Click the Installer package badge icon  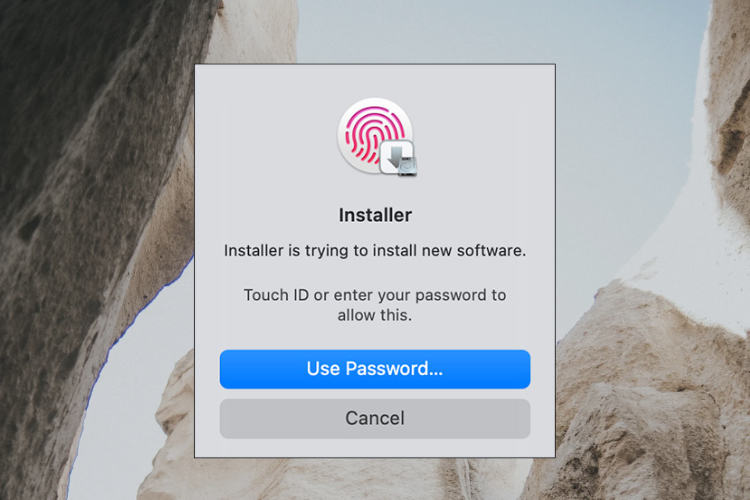pyautogui.click(x=398, y=158)
